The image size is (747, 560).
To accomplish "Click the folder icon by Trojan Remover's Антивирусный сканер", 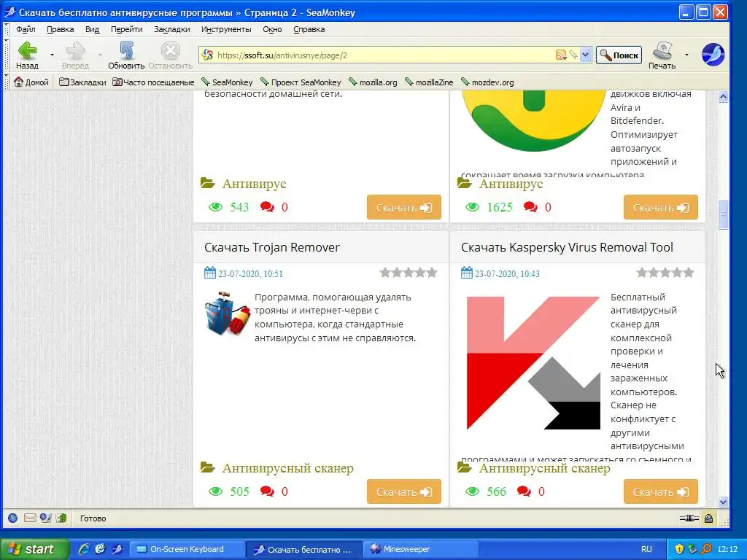I will tap(208, 467).
